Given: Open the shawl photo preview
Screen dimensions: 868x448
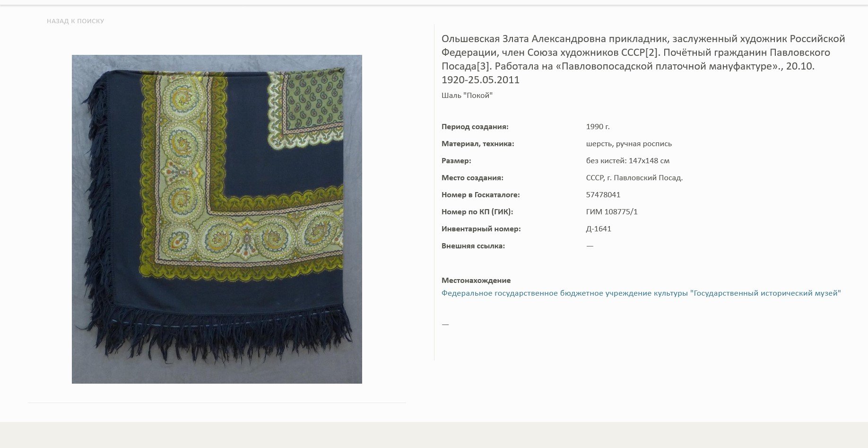Looking at the screenshot, I should click(217, 219).
